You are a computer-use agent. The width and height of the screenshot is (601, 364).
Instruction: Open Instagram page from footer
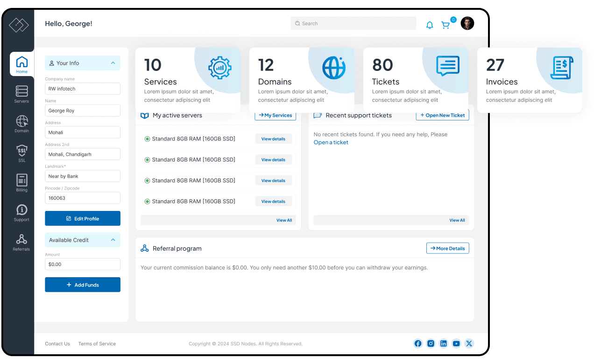431,343
